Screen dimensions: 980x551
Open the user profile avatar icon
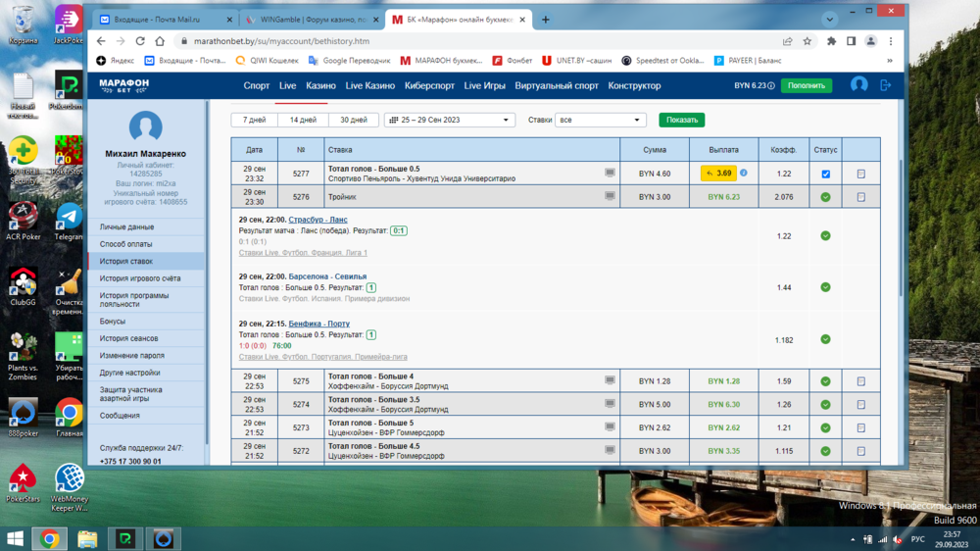(858, 85)
